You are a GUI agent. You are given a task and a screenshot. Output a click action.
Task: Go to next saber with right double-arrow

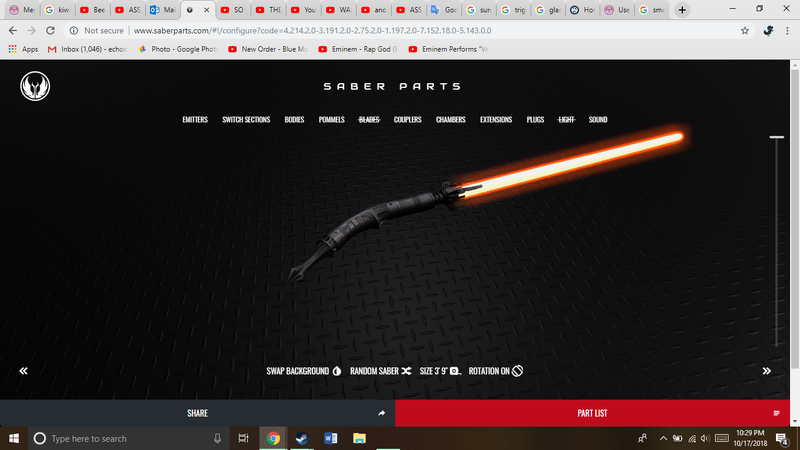[767, 371]
